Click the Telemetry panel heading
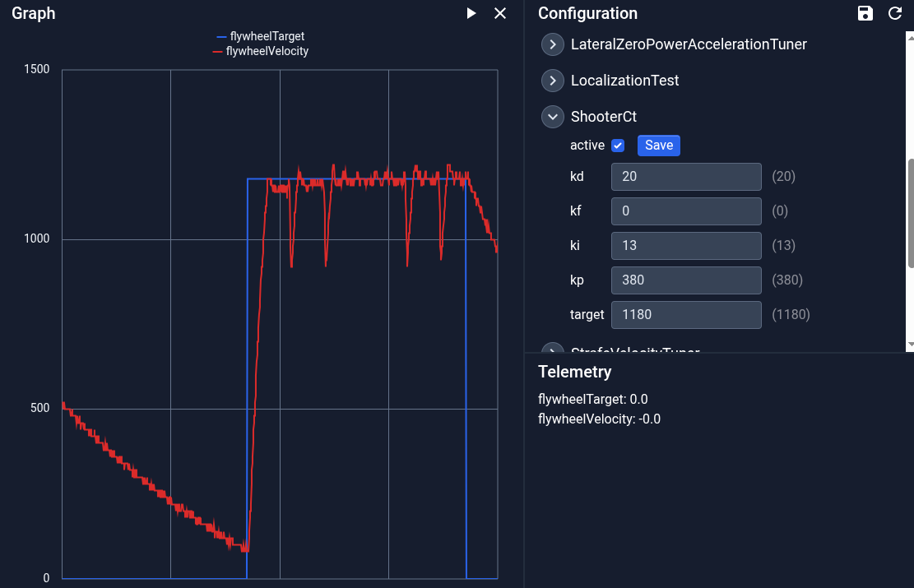 click(574, 372)
